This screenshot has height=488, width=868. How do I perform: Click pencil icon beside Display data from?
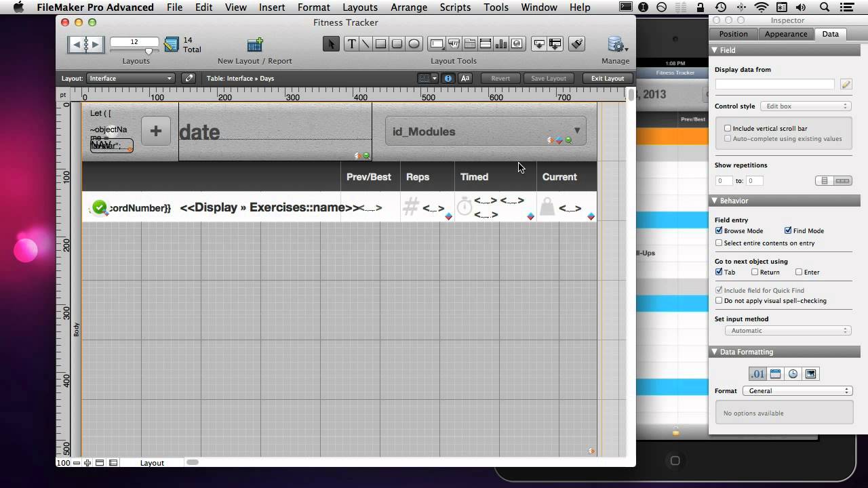coord(846,84)
